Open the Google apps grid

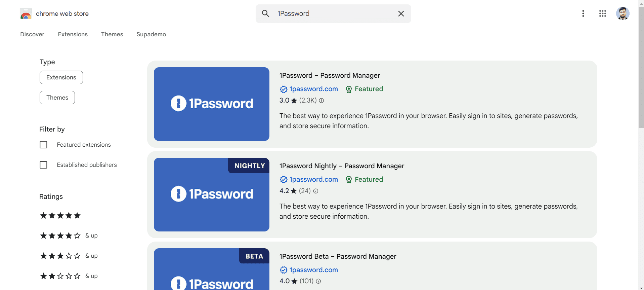pos(602,13)
